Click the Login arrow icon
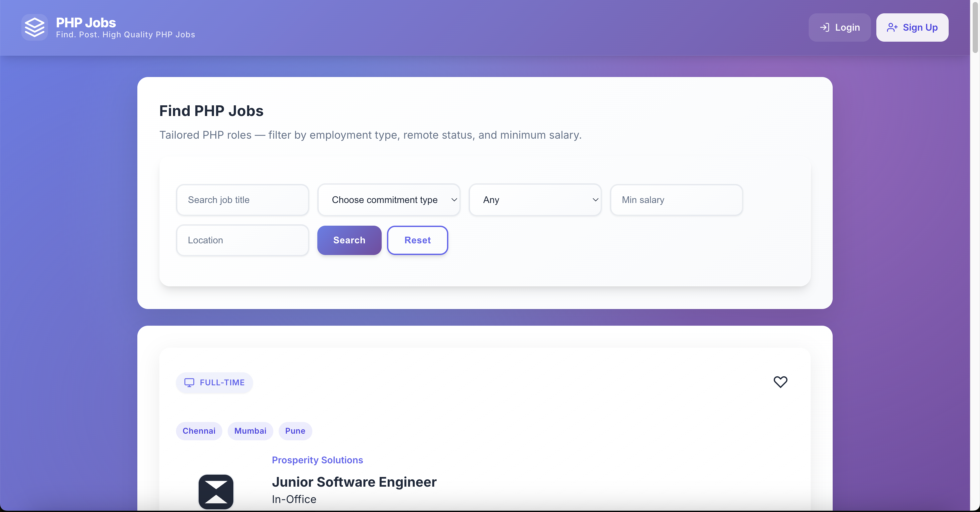The height and width of the screenshot is (512, 980). point(824,27)
